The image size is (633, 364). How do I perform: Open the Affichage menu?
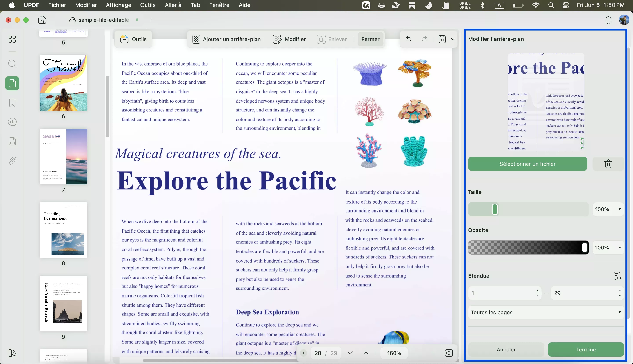[x=118, y=5]
